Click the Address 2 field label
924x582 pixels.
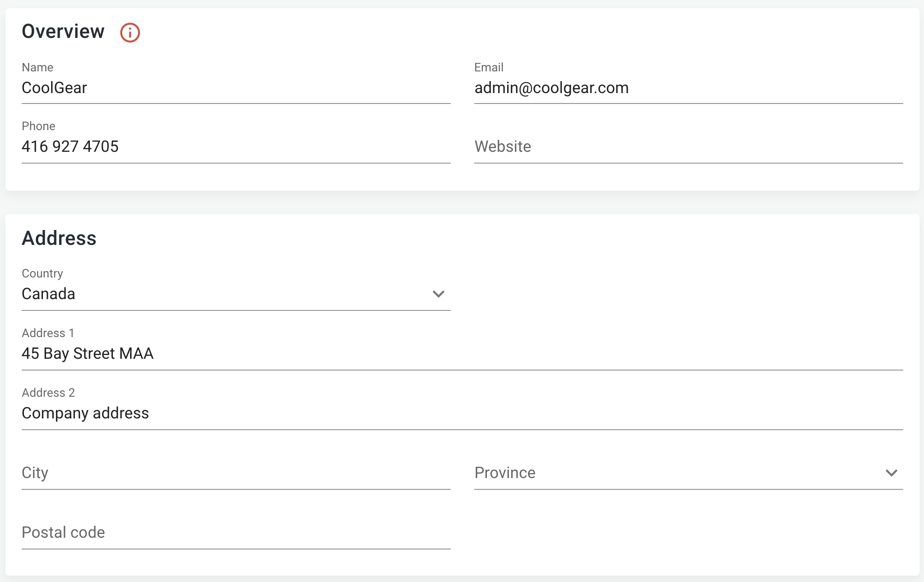[48, 393]
